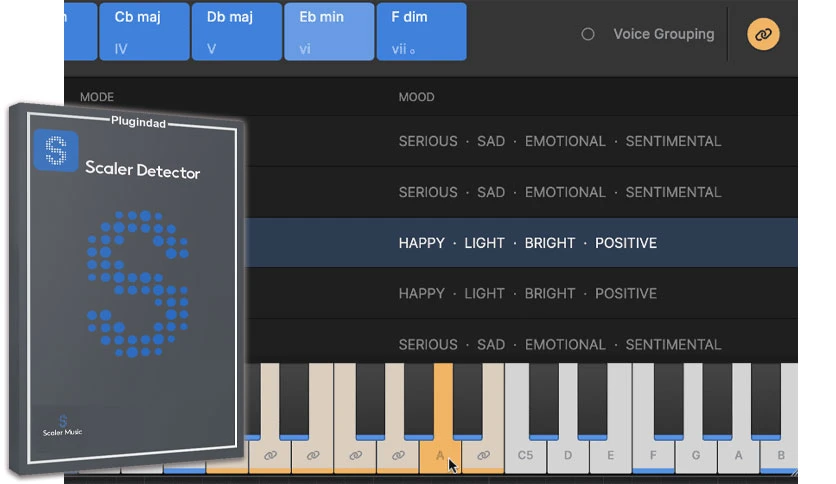Play black key between gray G and A
The width and height of the screenshot is (836, 484).
[x=718, y=401]
